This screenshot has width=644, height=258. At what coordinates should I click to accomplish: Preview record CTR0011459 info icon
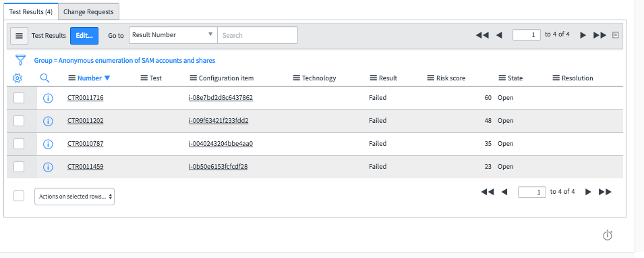(48, 167)
